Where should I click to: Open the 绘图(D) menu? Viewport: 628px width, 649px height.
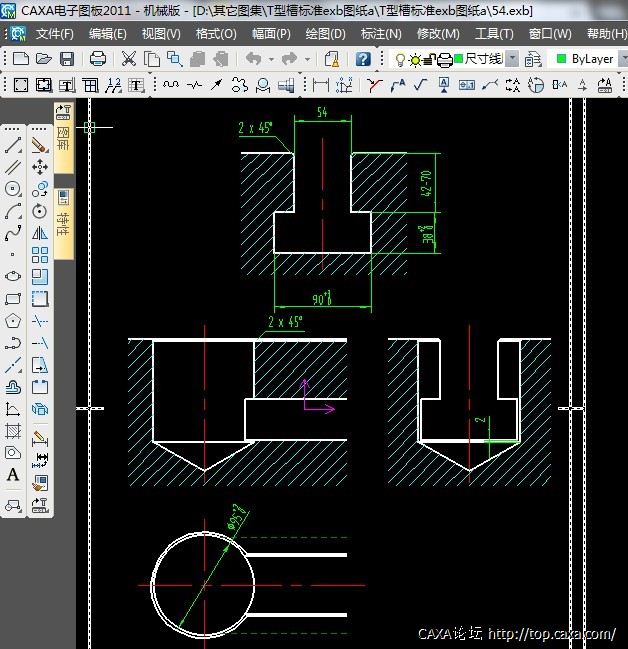[x=325, y=33]
